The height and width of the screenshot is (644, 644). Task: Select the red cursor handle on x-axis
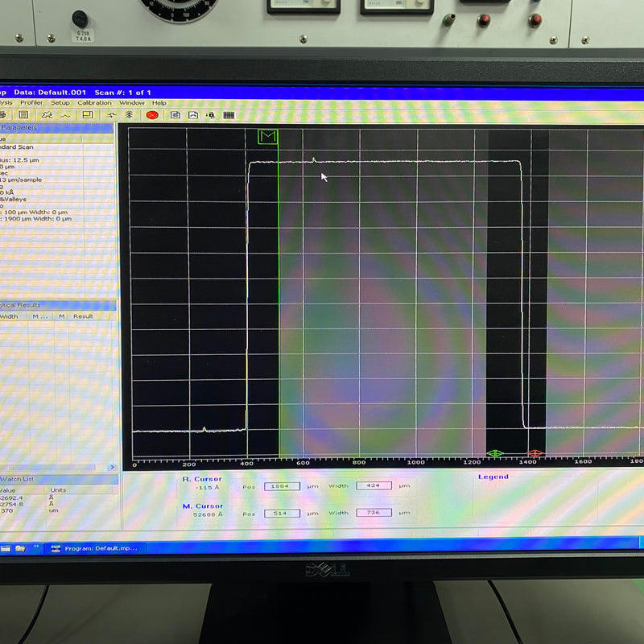(535, 453)
